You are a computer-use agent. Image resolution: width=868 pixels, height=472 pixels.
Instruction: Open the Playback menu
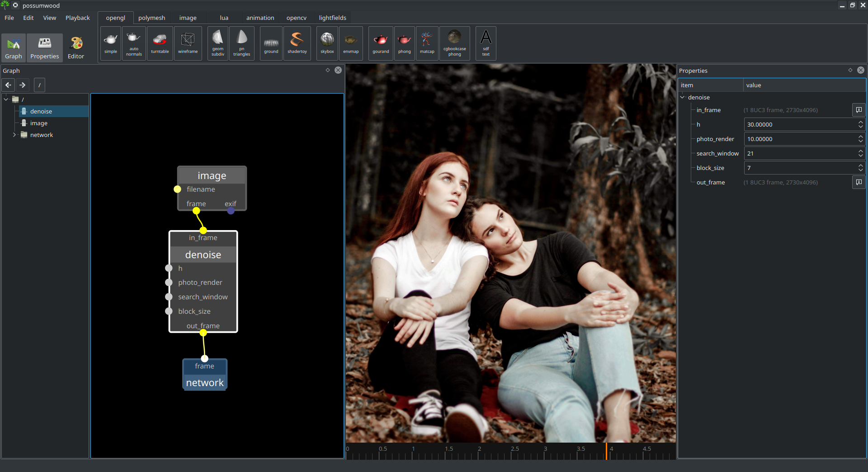tap(77, 18)
